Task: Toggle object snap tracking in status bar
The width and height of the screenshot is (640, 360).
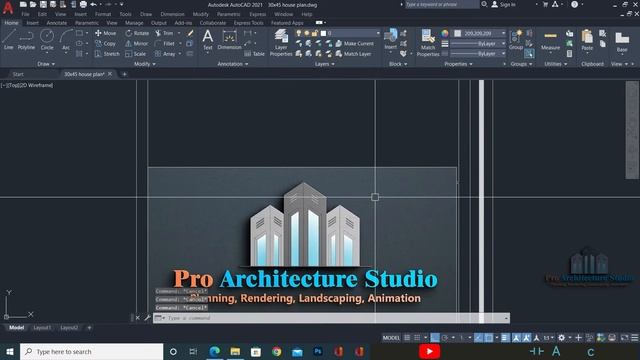Action: click(x=478, y=338)
